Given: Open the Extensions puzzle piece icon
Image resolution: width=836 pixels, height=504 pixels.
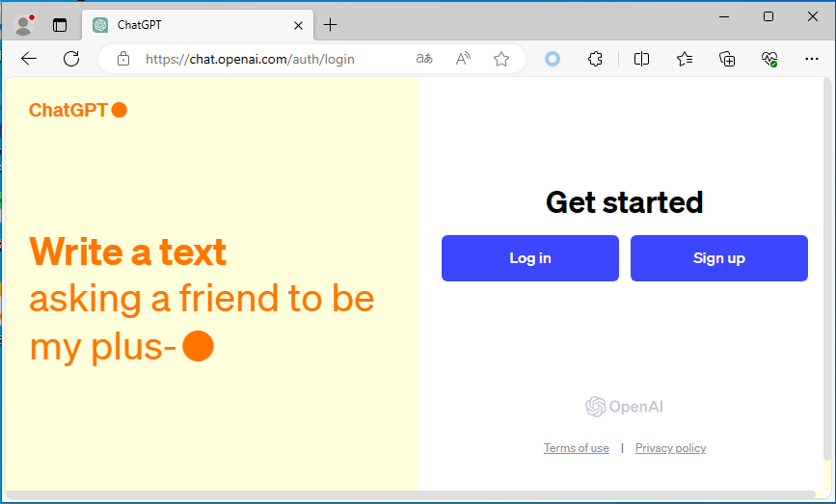Looking at the screenshot, I should (595, 59).
